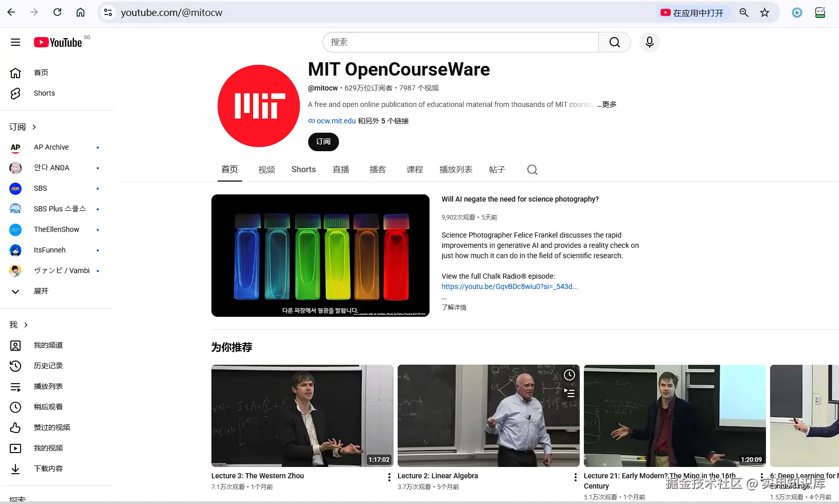Open the SBS Plus 스플스 subscription

[x=57, y=209]
